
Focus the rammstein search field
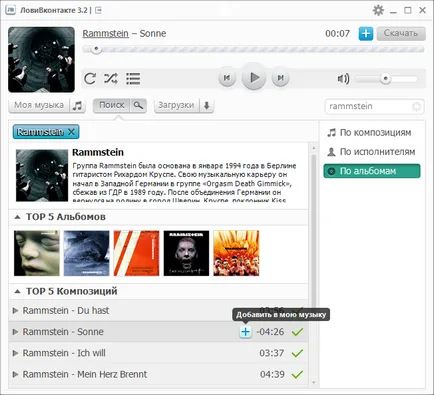coord(374,106)
